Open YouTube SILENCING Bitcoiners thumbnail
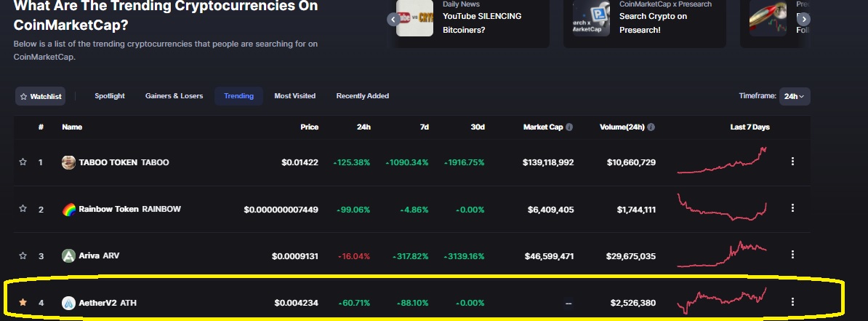The width and height of the screenshot is (868, 321). tap(414, 18)
